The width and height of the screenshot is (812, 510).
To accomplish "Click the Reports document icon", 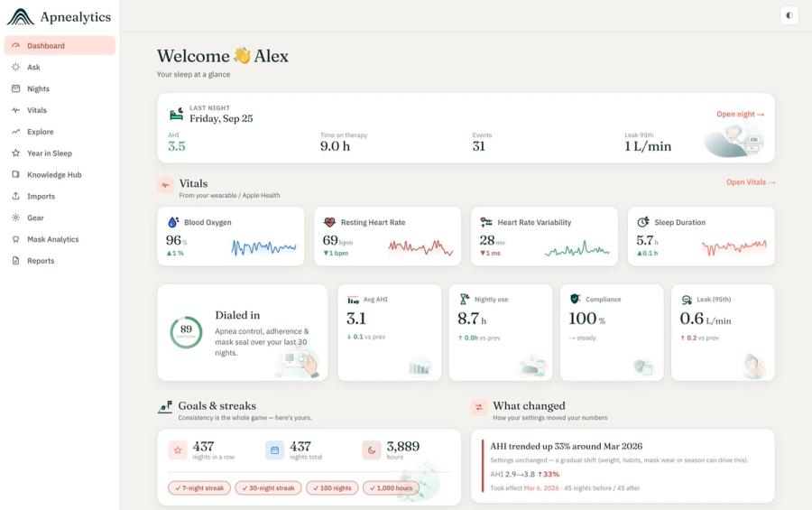I will click(16, 261).
